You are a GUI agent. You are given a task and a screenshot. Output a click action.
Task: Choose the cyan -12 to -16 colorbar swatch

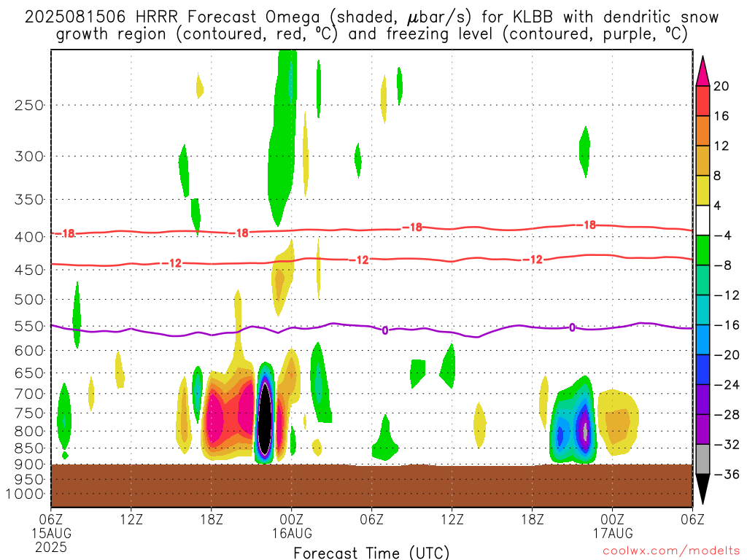(x=703, y=310)
